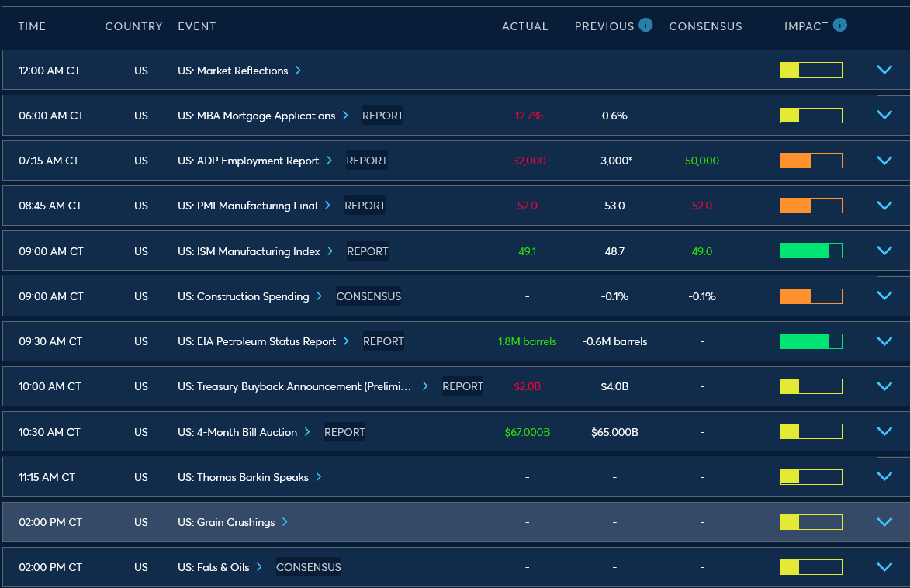Click the impact bar for ISM Manufacturing Index
910x588 pixels.
[810, 251]
